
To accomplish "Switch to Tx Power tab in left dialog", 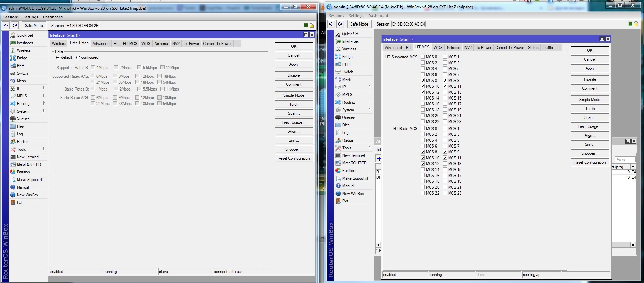I will pyautogui.click(x=191, y=44).
